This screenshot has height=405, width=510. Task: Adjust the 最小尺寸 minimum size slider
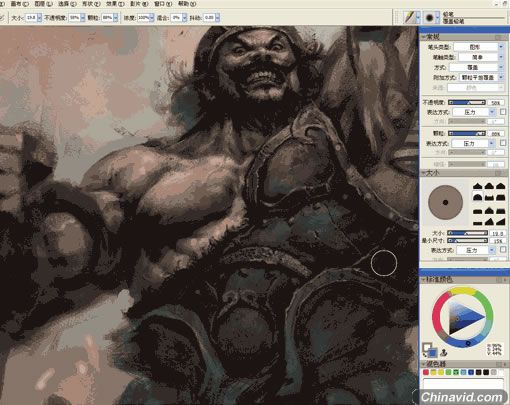click(467, 240)
